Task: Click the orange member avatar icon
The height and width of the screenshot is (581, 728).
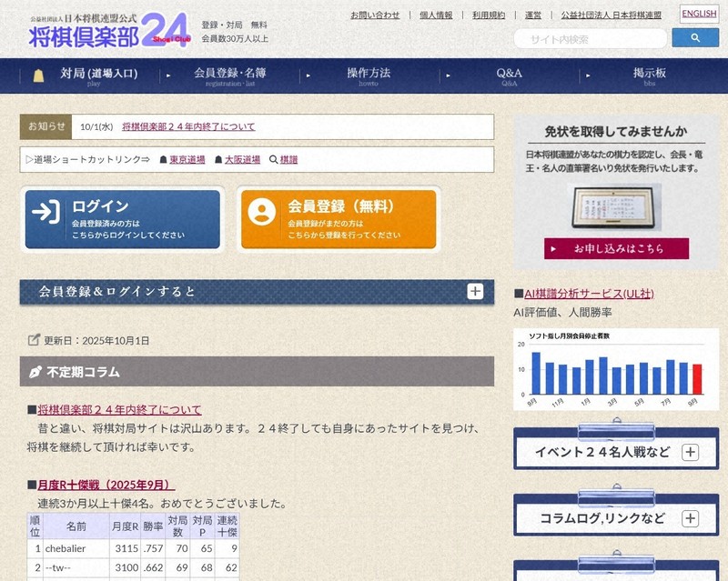Action: point(262,212)
